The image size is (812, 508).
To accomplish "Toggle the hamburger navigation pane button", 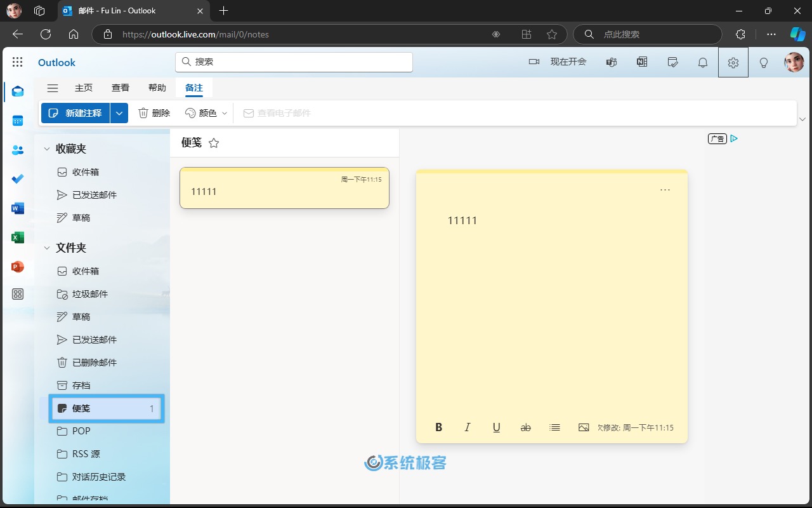I will (x=53, y=88).
